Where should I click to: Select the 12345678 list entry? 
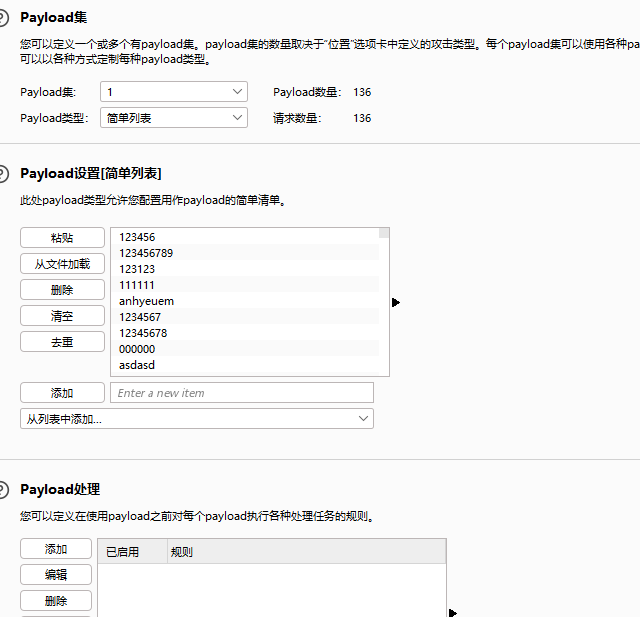[x=245, y=333]
